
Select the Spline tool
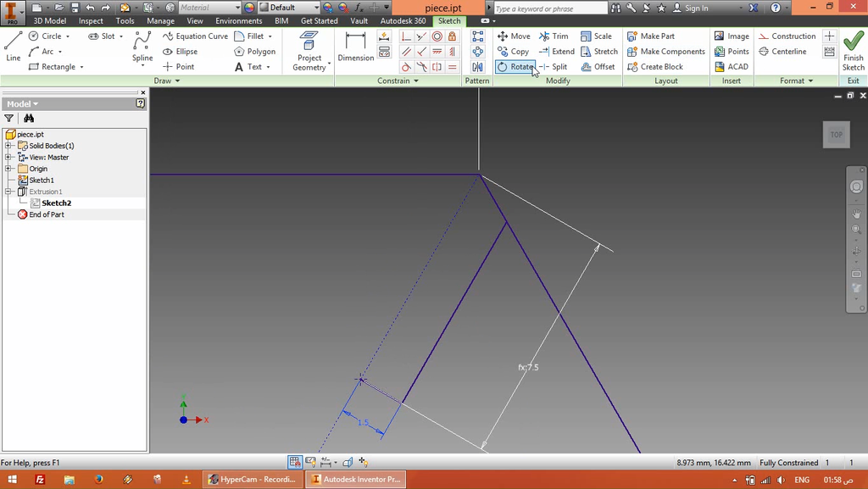142,47
